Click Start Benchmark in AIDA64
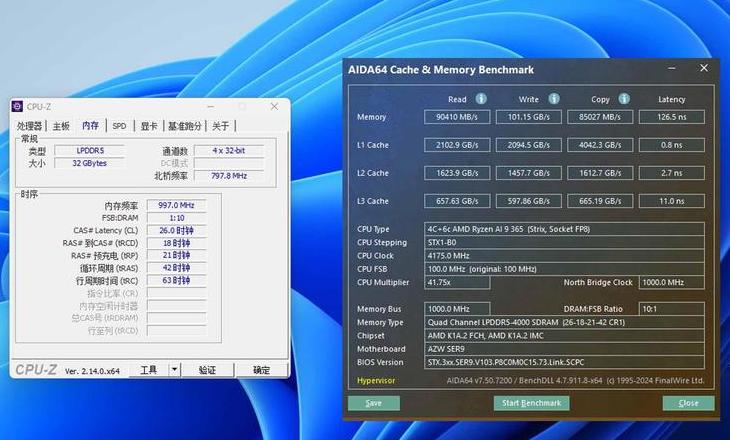730x440 pixels. coord(532,403)
